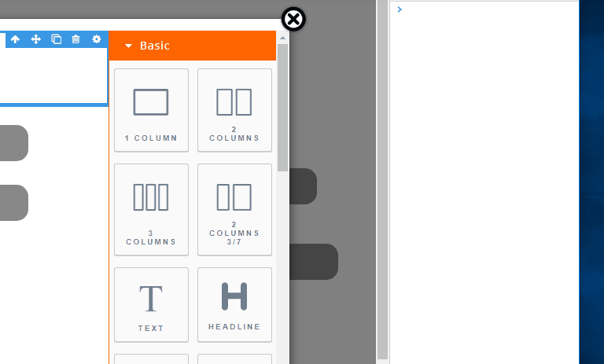
Task: Close the editor popup with X button
Action: pyautogui.click(x=293, y=19)
